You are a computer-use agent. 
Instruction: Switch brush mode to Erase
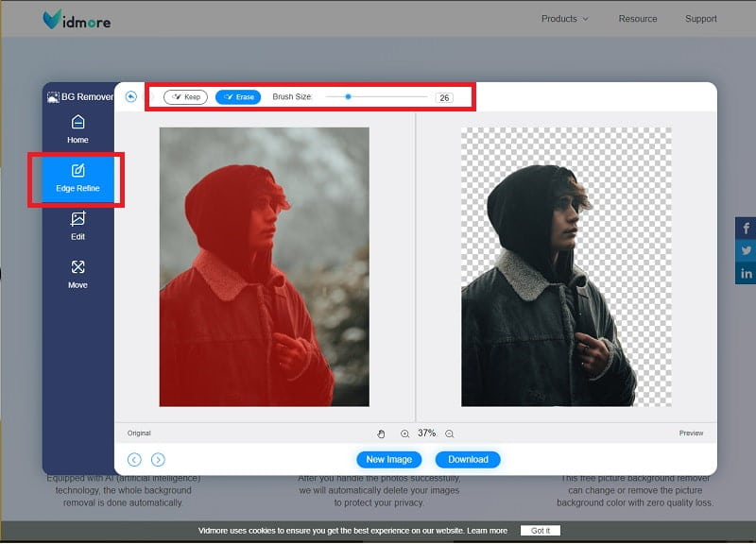pos(238,96)
